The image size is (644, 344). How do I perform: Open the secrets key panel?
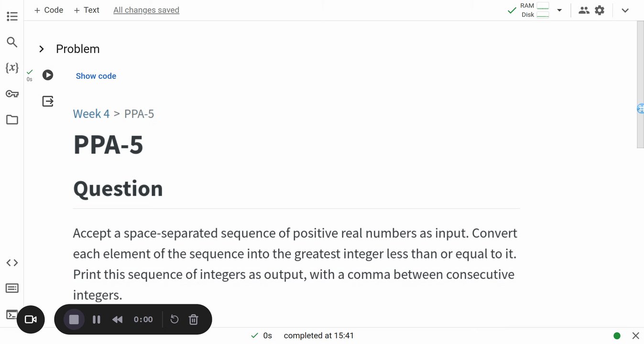coord(12,94)
